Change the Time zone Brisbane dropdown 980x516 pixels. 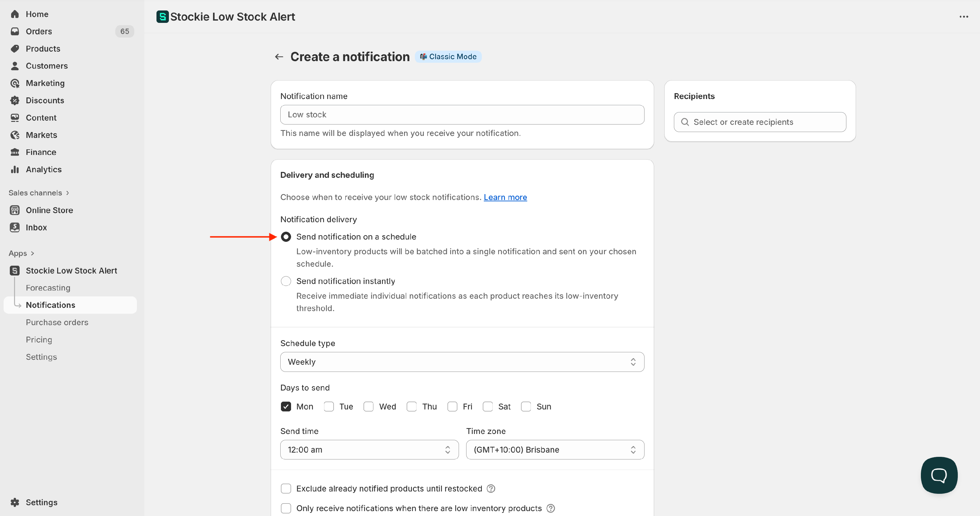[555, 450]
